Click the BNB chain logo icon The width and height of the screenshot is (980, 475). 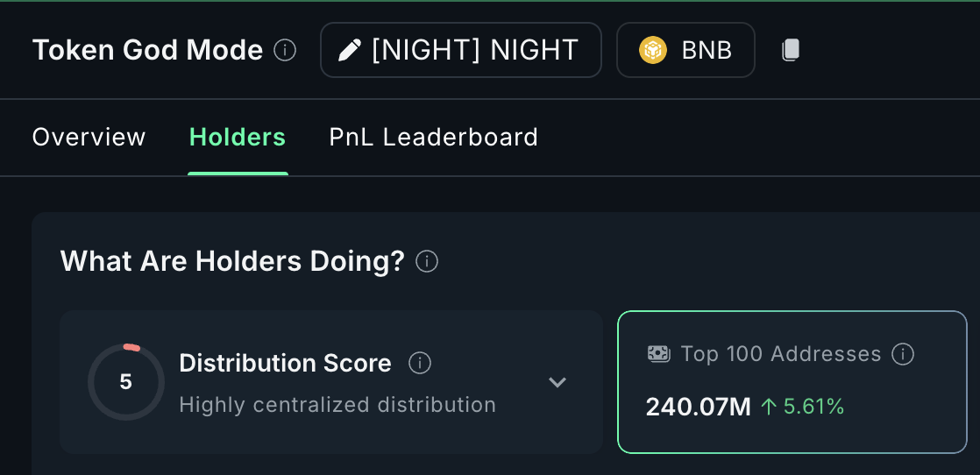[652, 50]
